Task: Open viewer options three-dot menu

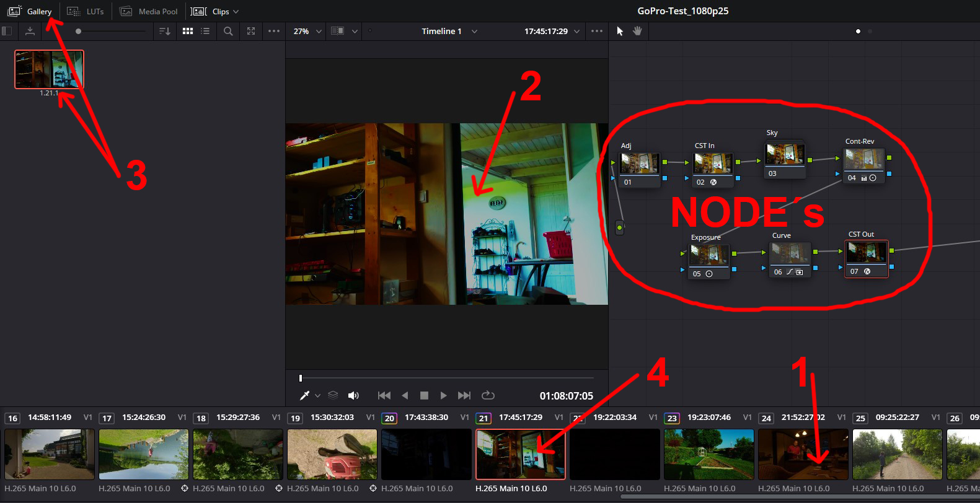Action: 597,31
